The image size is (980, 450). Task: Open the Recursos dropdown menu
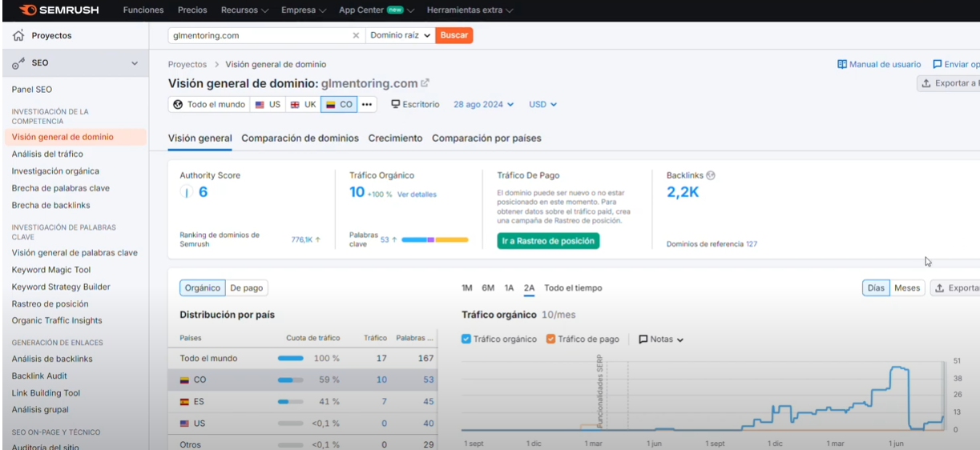click(x=245, y=10)
